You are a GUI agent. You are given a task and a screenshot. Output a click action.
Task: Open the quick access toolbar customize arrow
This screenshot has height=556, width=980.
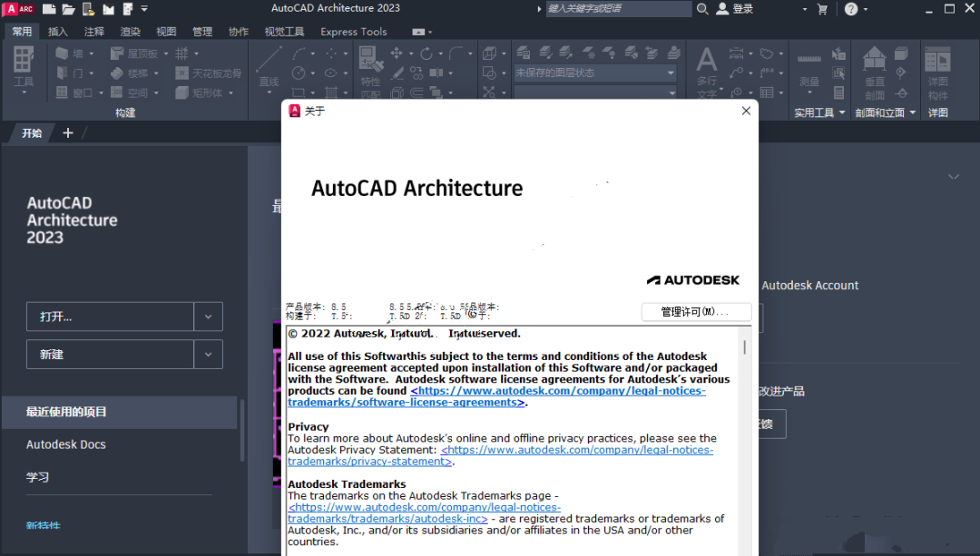pos(144,9)
